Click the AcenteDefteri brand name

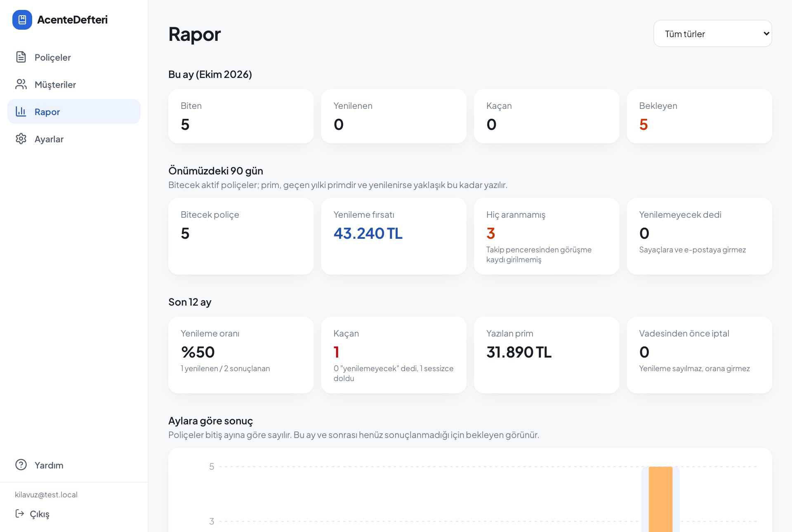click(72, 20)
